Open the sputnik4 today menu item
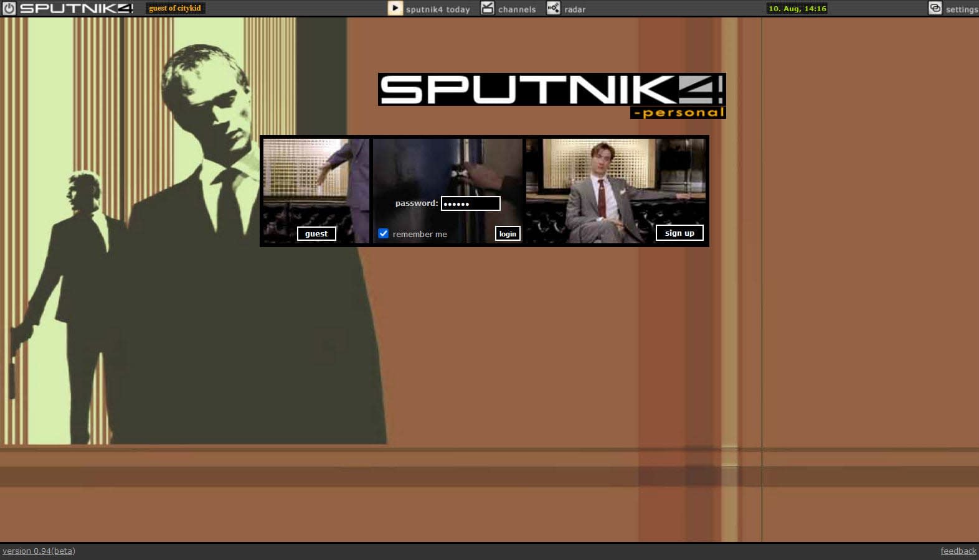Viewport: 979px width, 560px height. (x=438, y=9)
